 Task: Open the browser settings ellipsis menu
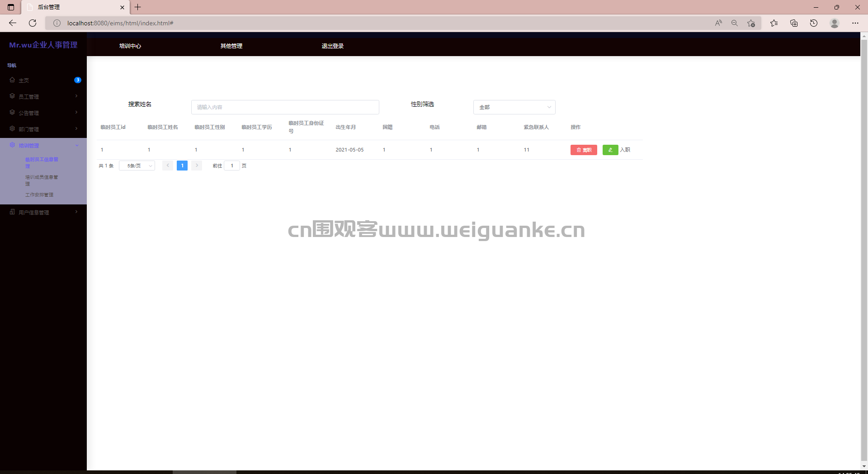pos(855,23)
